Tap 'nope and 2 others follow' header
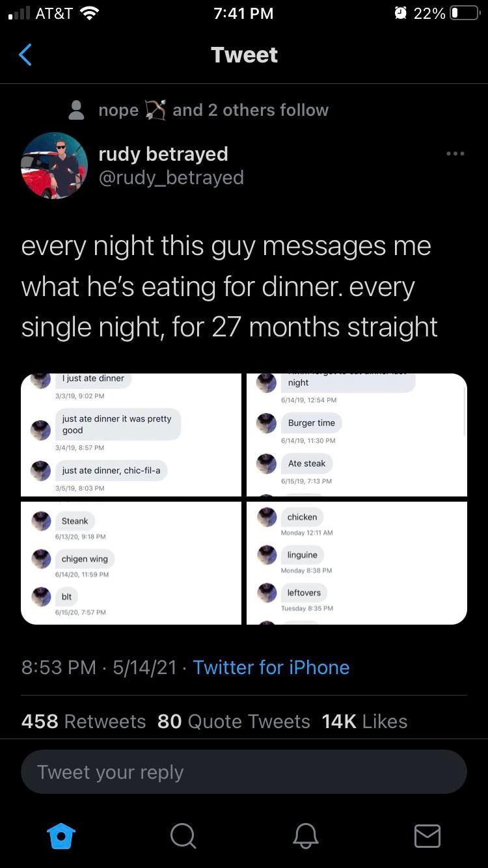Image resolution: width=488 pixels, height=868 pixels. [213, 109]
